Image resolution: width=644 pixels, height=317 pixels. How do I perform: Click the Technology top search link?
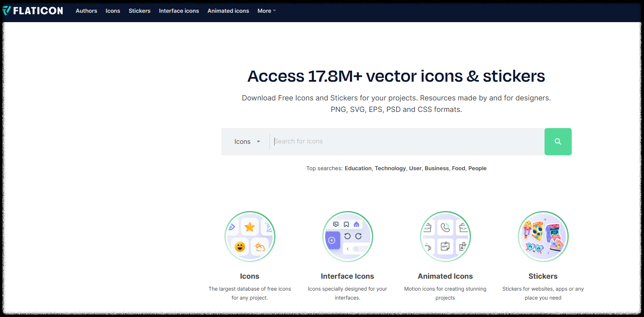(390, 168)
